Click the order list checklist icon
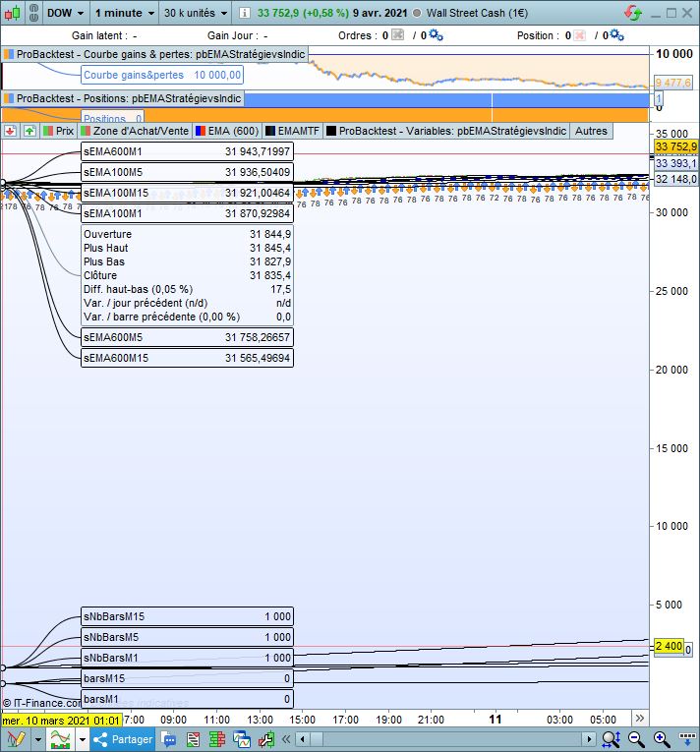The image size is (700, 752). (x=193, y=739)
